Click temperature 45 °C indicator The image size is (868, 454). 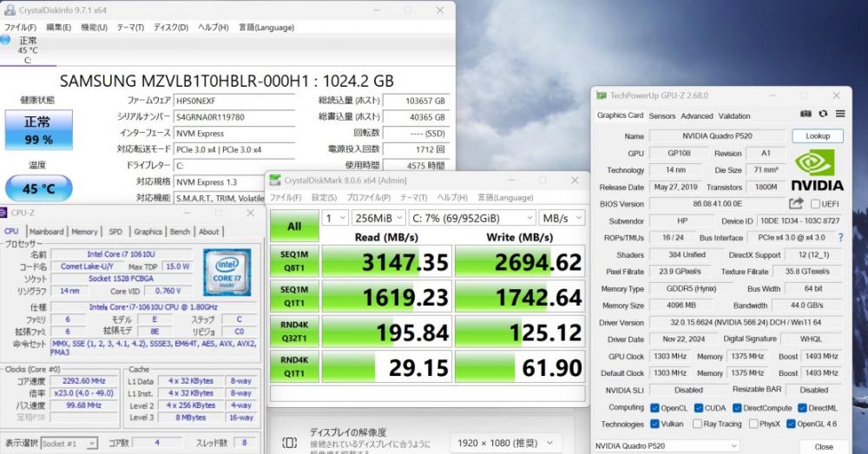pyautogui.click(x=39, y=188)
